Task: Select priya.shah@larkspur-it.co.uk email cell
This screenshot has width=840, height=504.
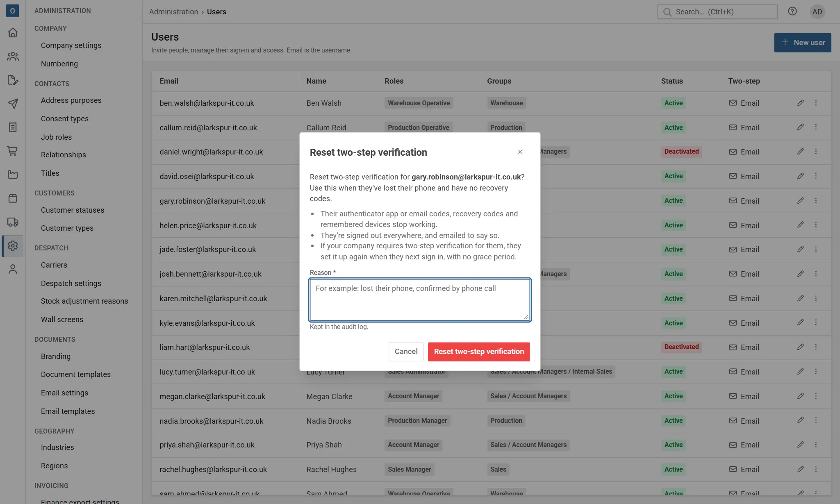Action: 207,445
